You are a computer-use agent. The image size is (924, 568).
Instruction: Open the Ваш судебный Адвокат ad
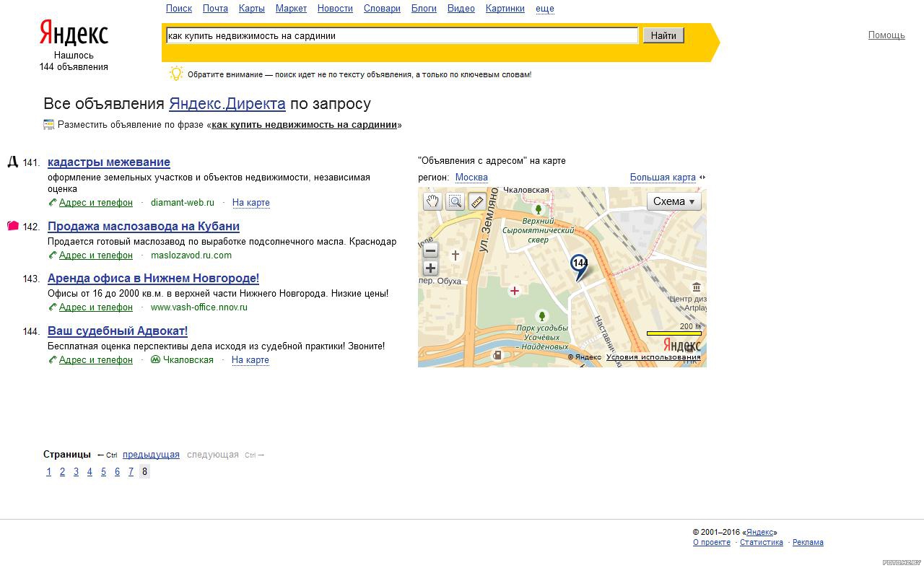click(118, 331)
